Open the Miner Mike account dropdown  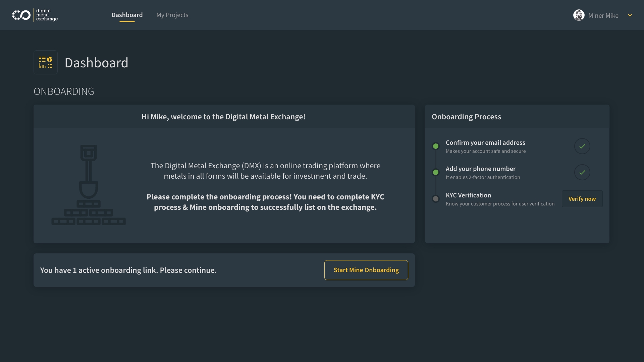(603, 15)
